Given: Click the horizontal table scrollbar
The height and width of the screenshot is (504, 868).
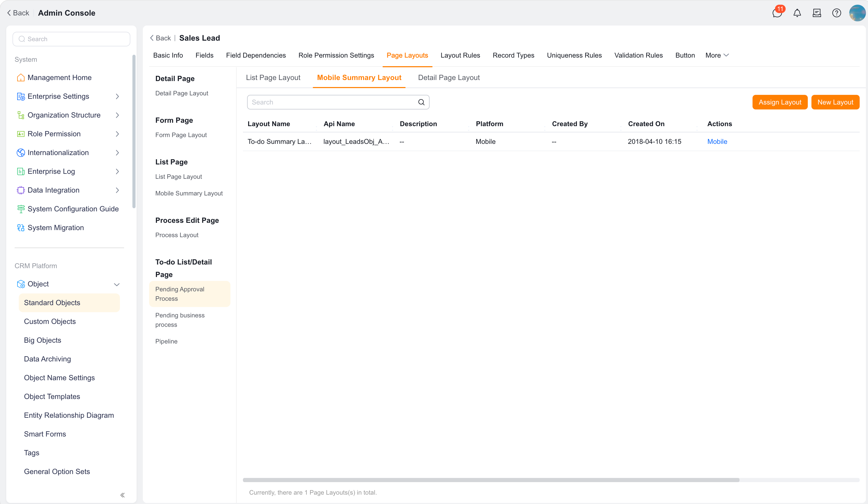Looking at the screenshot, I should pos(491,480).
